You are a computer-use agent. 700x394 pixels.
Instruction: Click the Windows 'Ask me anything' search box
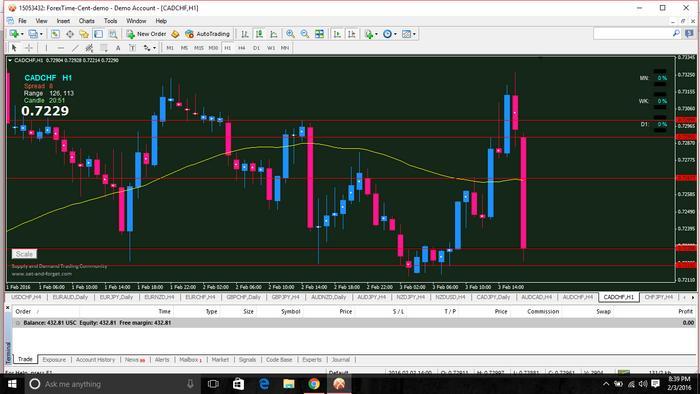pyautogui.click(x=112, y=384)
